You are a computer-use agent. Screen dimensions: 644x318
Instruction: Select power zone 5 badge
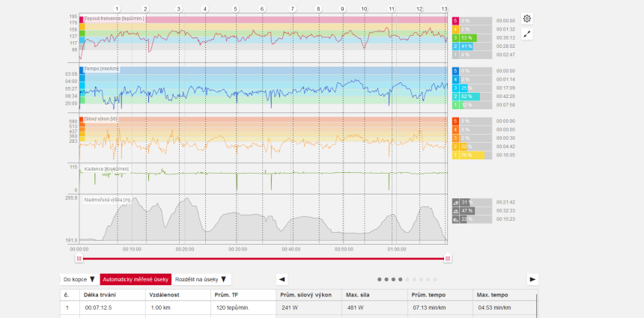(455, 121)
